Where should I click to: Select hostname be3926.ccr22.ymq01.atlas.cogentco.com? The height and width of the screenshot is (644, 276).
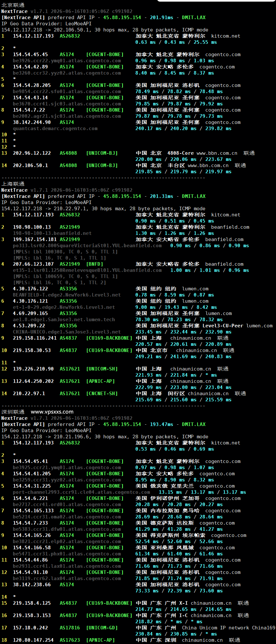tap(67, 61)
